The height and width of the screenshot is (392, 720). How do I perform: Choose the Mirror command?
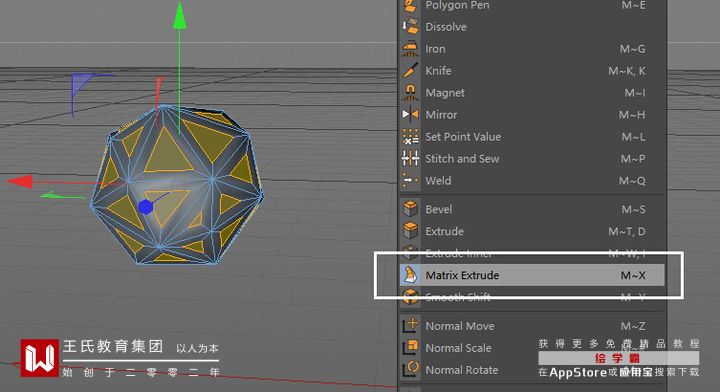pos(533,115)
